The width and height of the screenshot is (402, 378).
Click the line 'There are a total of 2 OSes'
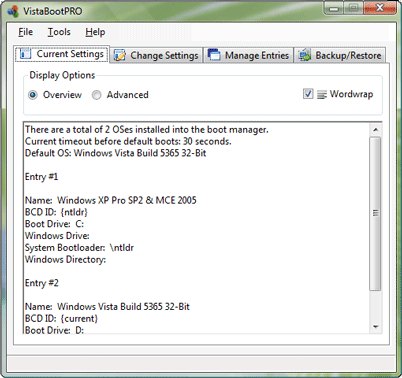[x=147, y=129]
